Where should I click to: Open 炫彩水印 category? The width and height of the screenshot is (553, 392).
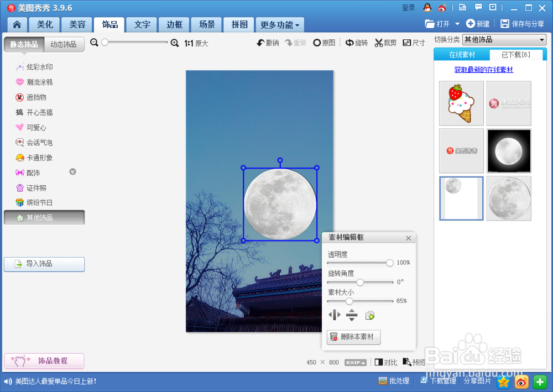pyautogui.click(x=34, y=67)
